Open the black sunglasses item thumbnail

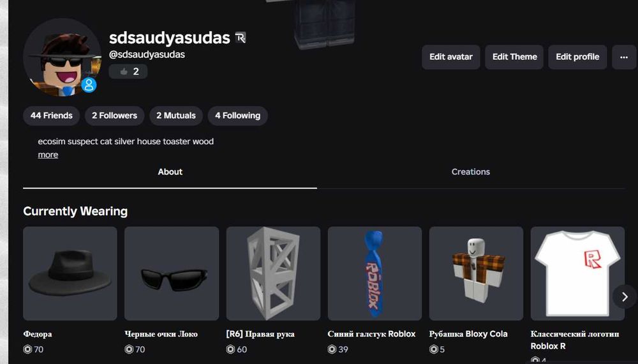pos(172,273)
